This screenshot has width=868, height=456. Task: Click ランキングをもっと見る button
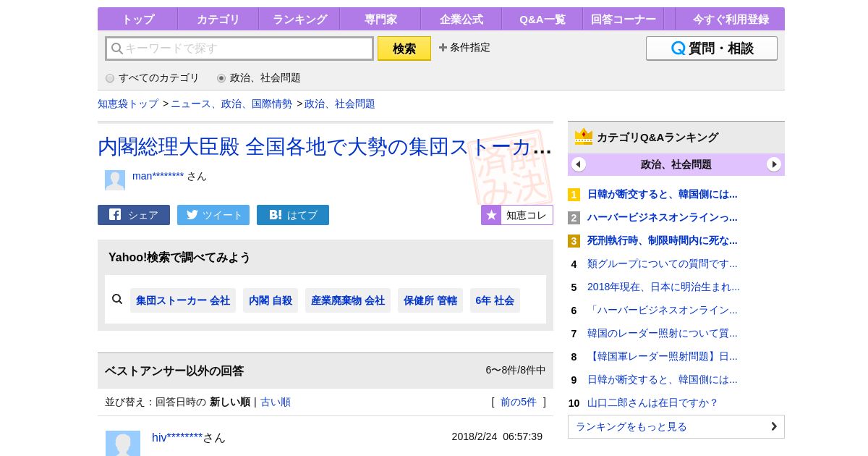tap(676, 426)
